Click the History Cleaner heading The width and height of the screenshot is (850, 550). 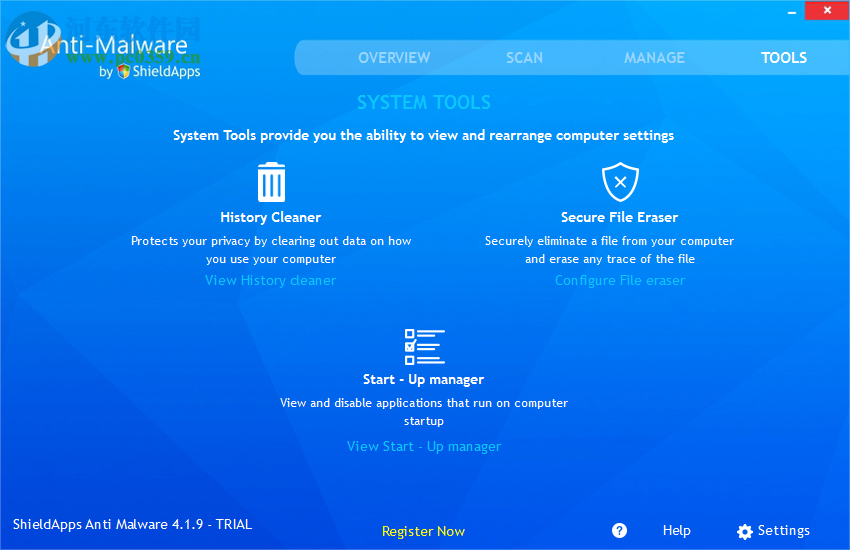click(x=271, y=217)
